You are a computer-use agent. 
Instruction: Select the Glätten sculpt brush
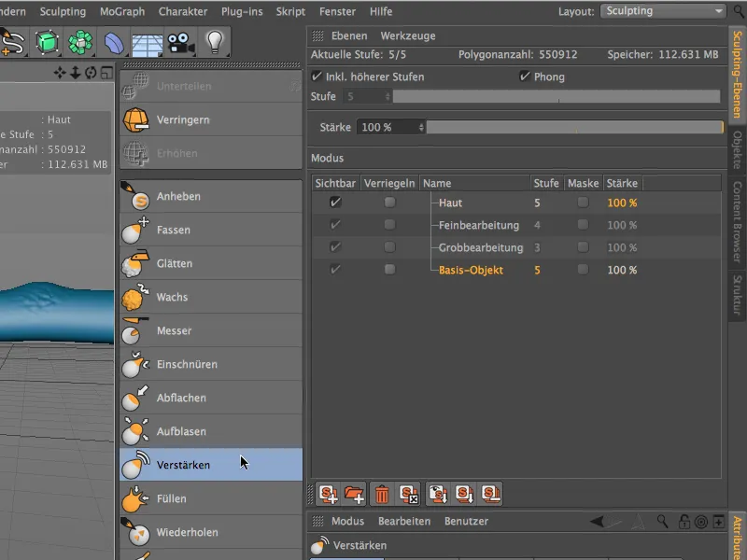(x=211, y=263)
